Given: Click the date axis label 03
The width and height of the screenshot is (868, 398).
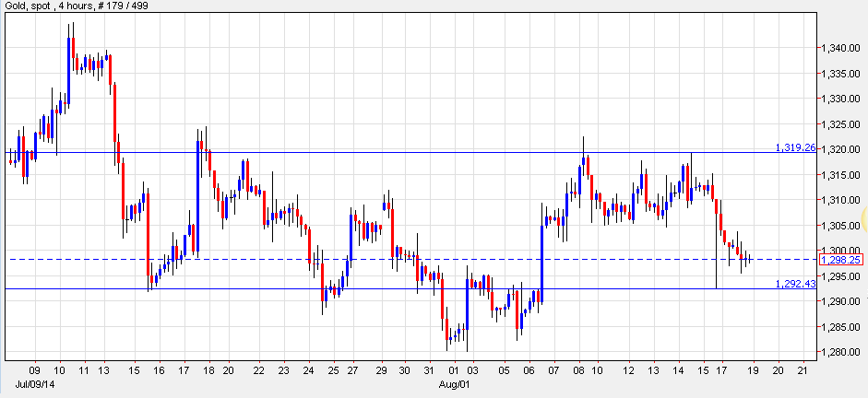Looking at the screenshot, I should pos(473,370).
